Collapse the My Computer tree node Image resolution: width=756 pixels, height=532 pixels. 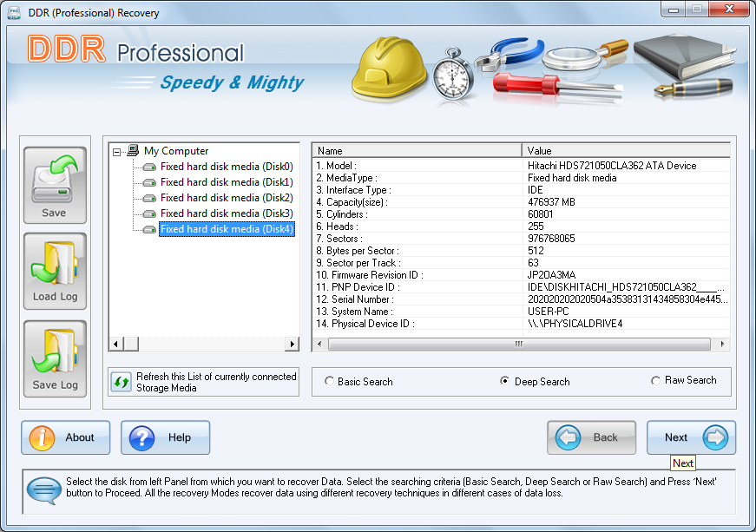116,151
